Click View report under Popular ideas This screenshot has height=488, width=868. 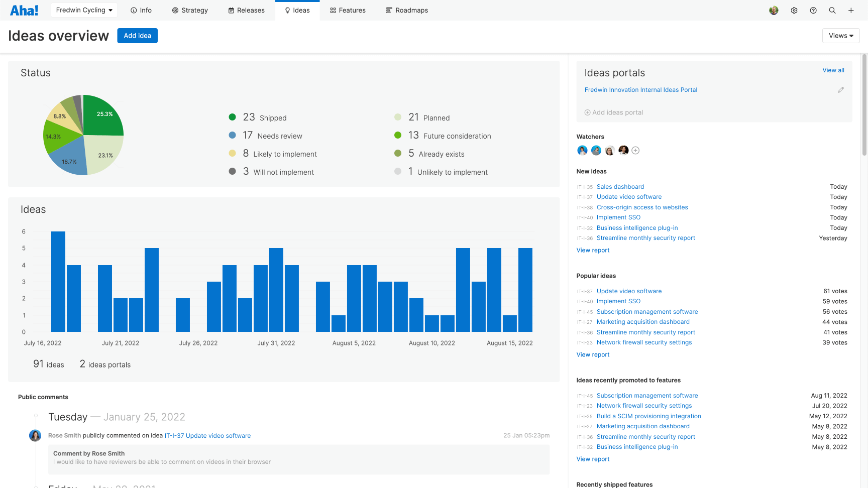593,354
